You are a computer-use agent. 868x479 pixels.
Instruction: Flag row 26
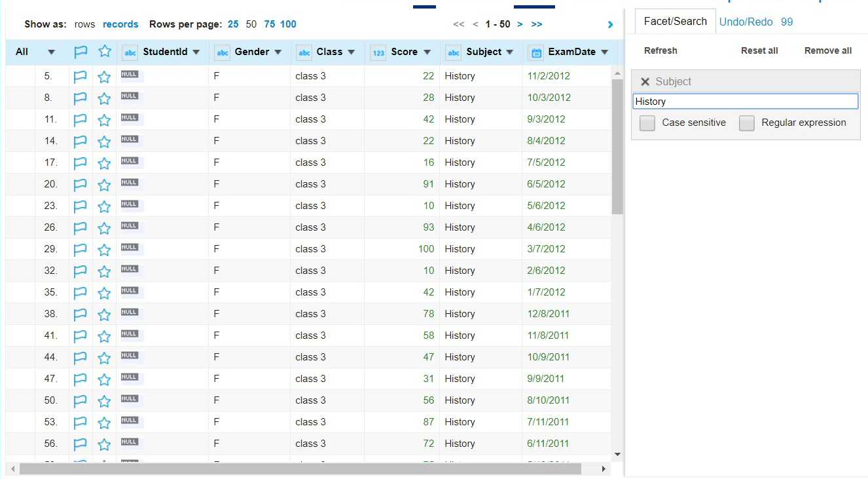(81, 228)
